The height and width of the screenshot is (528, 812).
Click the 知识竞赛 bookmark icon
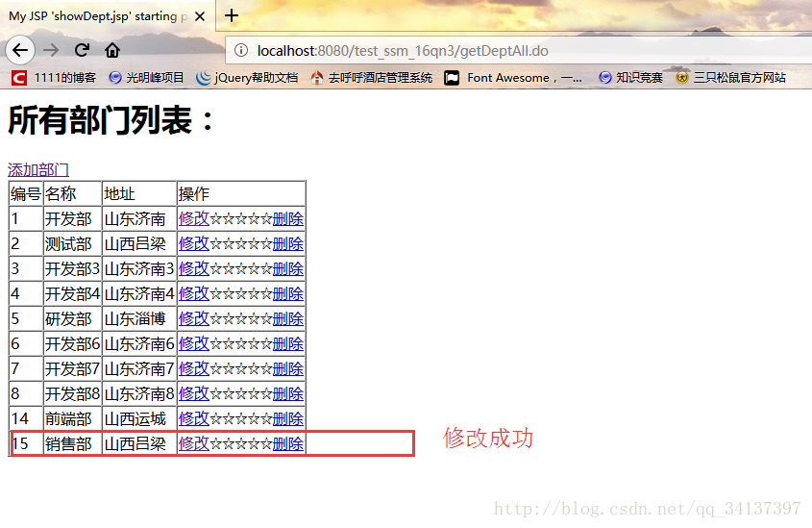604,78
